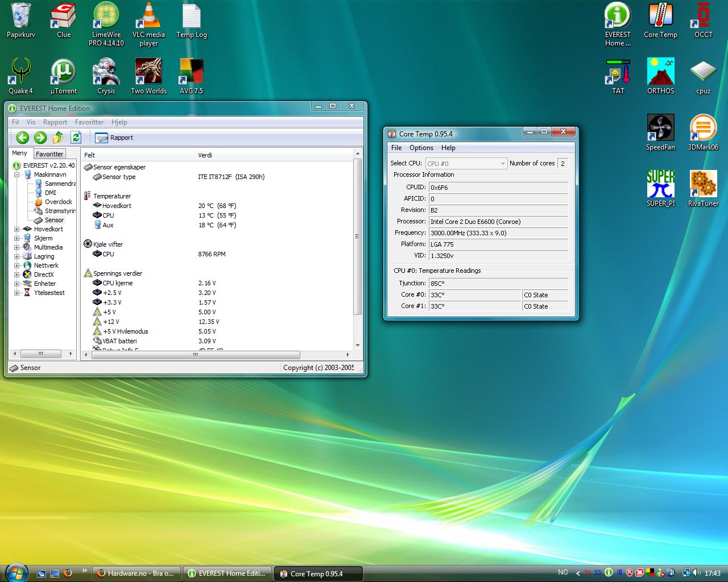Expand the Enheter tree node
The image size is (728, 582).
[16, 284]
